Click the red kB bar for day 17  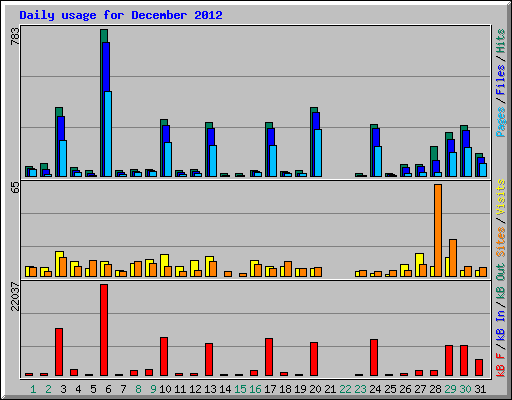[269, 357]
